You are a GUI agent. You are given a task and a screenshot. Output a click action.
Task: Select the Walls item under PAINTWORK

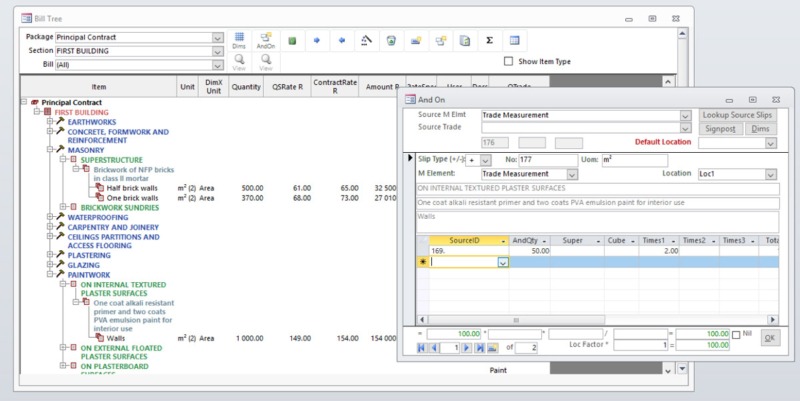tap(115, 338)
